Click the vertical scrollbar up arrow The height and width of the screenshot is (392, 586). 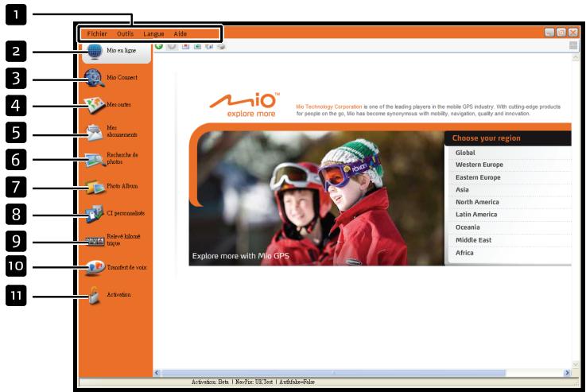[x=575, y=58]
